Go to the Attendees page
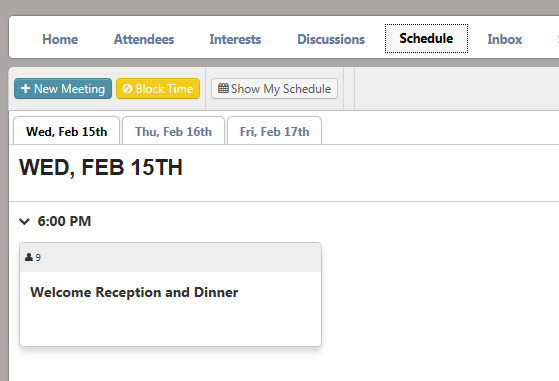Image resolution: width=559 pixels, height=381 pixels. click(144, 39)
